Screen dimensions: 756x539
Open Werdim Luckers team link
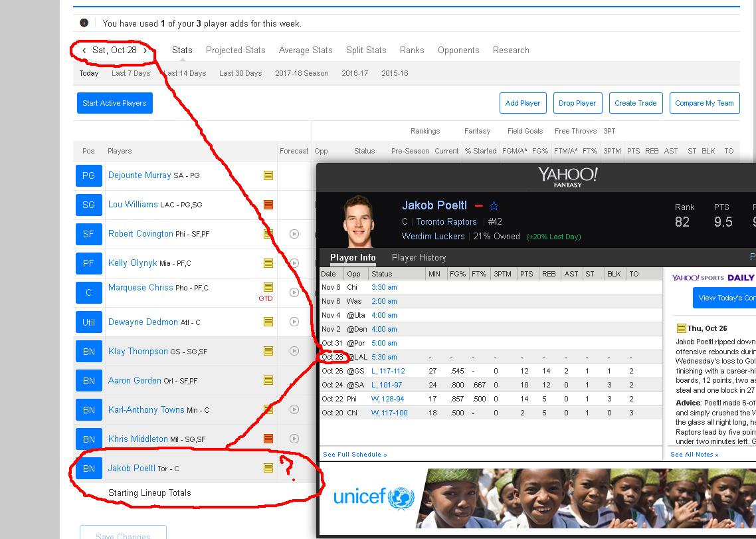(433, 236)
